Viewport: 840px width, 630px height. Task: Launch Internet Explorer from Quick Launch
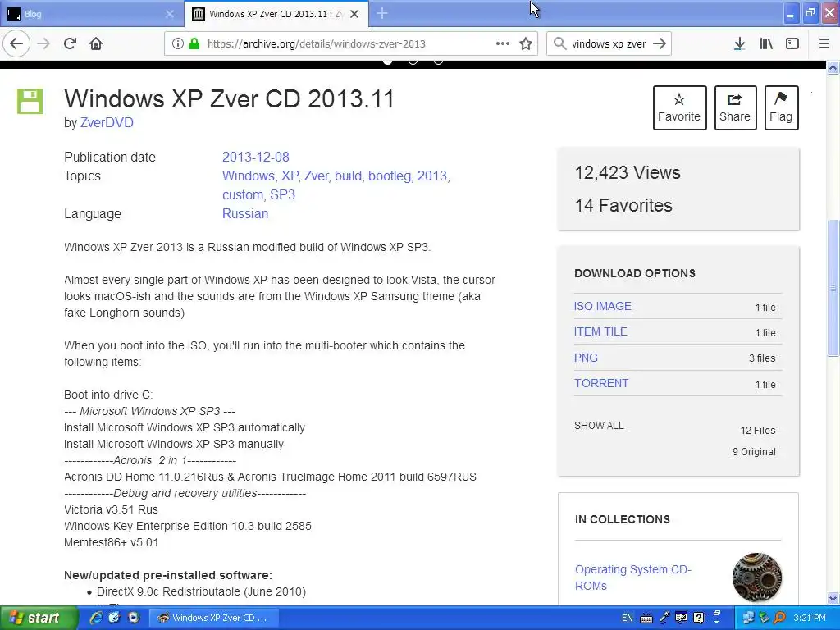click(96, 618)
